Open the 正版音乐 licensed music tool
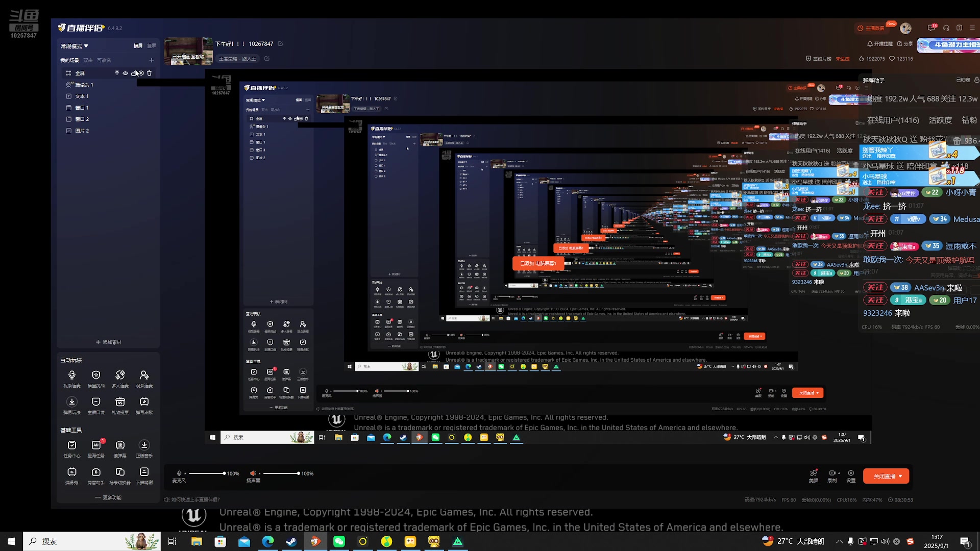 click(x=144, y=448)
